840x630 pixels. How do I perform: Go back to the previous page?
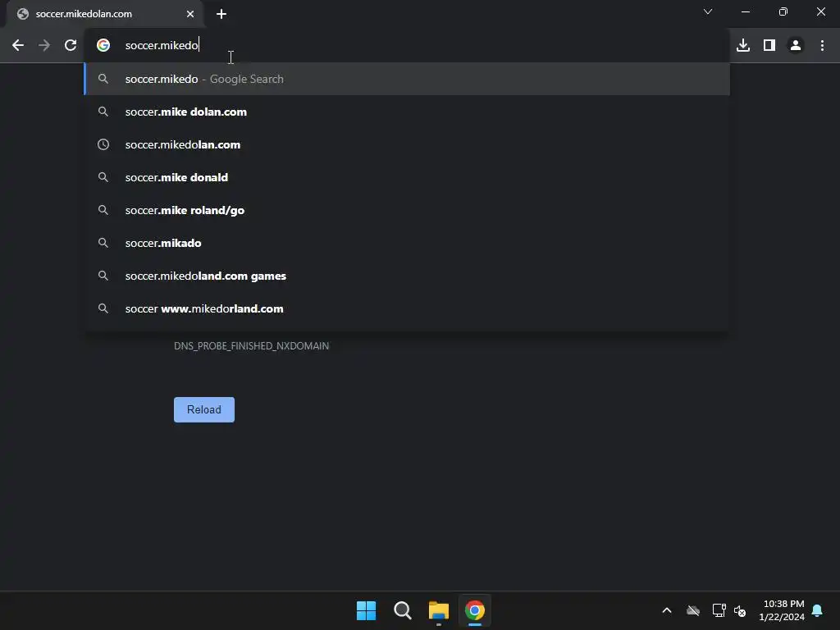[x=18, y=46]
